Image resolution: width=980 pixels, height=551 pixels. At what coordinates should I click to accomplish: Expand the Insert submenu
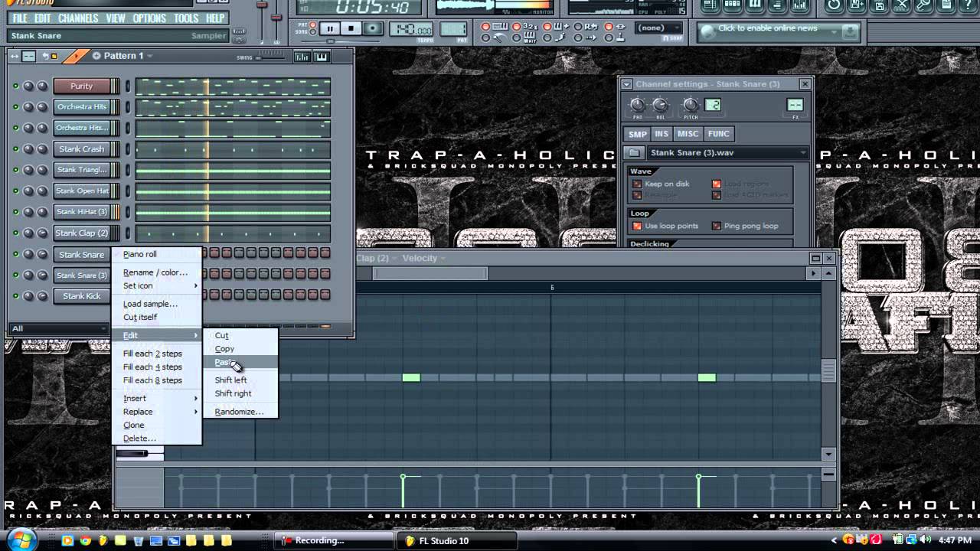[x=157, y=398]
